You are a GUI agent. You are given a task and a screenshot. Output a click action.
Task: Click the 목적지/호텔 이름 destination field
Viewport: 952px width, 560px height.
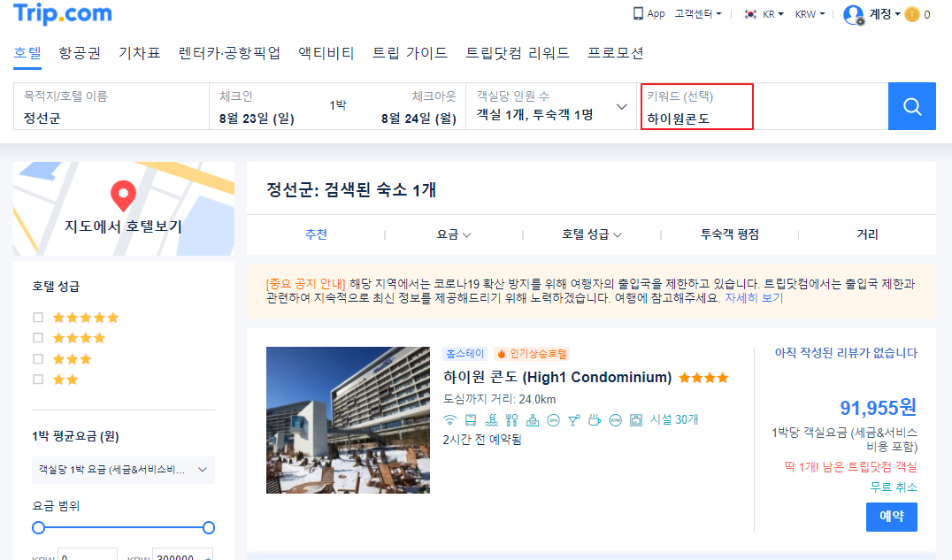coord(111,106)
